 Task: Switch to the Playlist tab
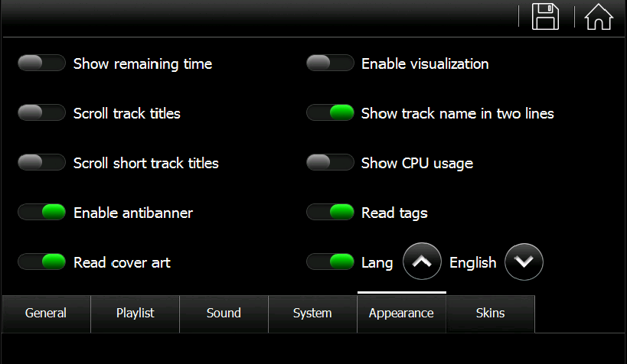(x=136, y=314)
